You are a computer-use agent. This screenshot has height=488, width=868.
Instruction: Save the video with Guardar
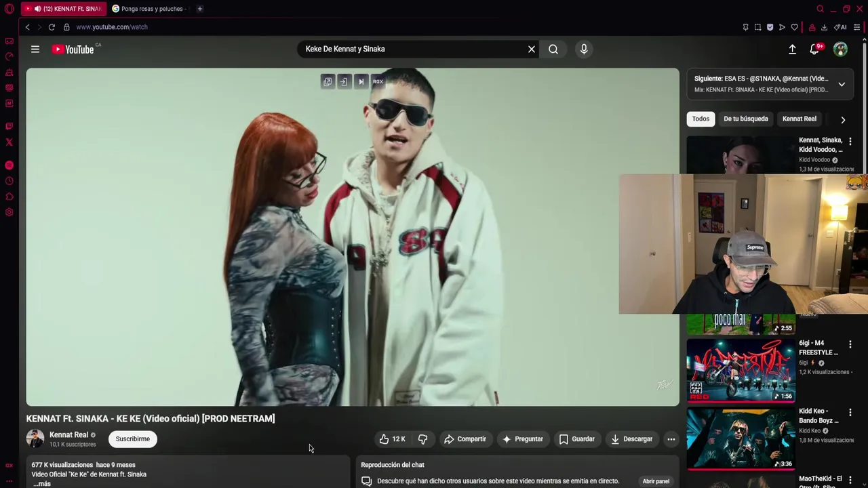coord(577,439)
